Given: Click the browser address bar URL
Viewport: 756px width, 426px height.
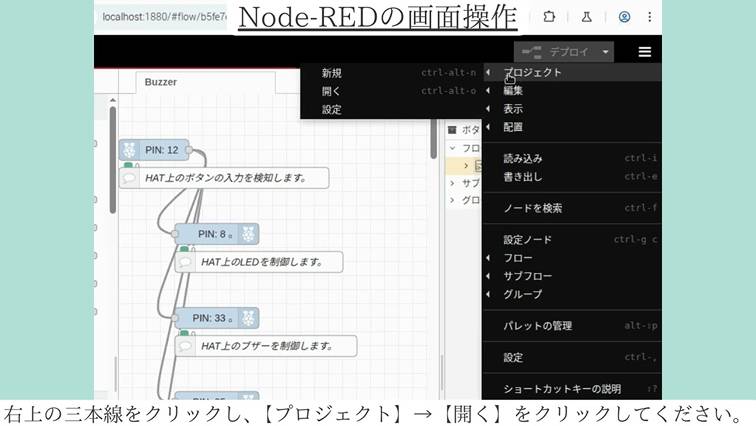Looking at the screenshot, I should click(x=166, y=17).
